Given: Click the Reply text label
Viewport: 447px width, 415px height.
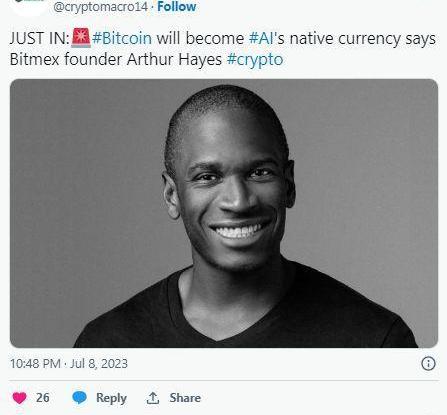Looking at the screenshot, I should click(x=111, y=398).
